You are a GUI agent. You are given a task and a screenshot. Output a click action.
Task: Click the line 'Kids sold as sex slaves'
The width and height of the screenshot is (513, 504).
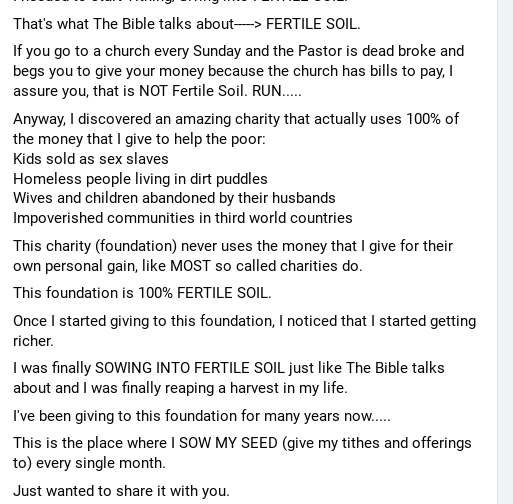coord(91,159)
